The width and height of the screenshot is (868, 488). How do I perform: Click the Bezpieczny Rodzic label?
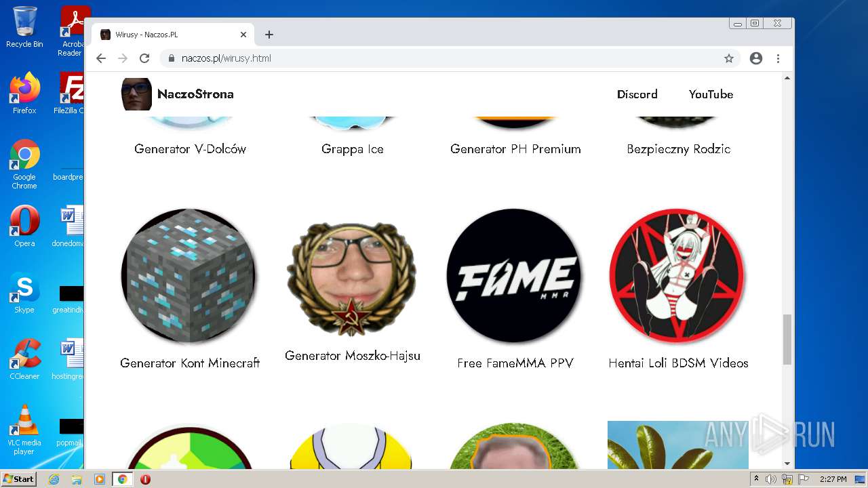(678, 149)
